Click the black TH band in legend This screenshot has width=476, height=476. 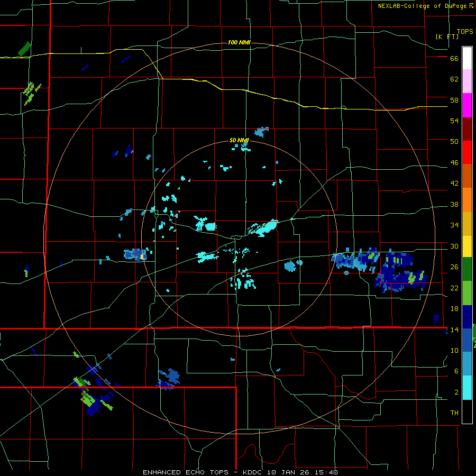[x=467, y=411]
